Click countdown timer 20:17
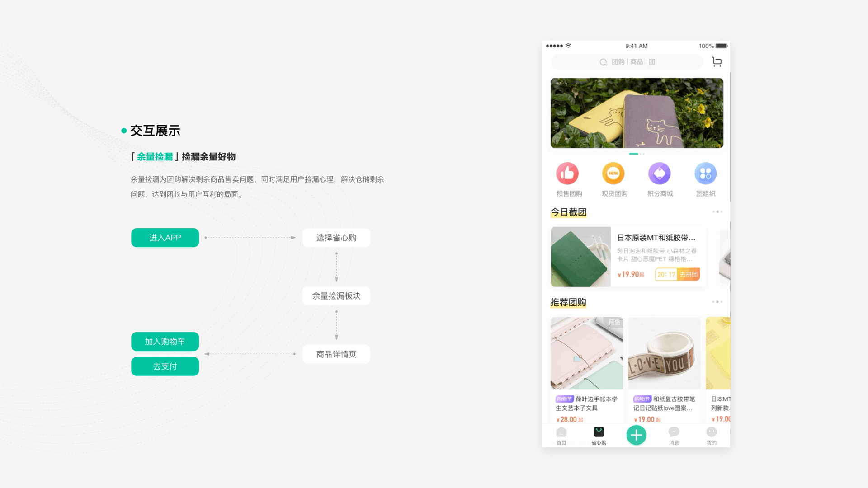 point(666,274)
